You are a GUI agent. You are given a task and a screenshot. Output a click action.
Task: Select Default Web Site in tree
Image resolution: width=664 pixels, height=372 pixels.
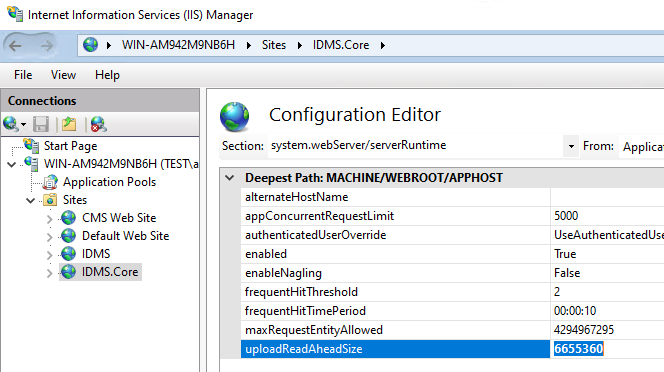[125, 236]
